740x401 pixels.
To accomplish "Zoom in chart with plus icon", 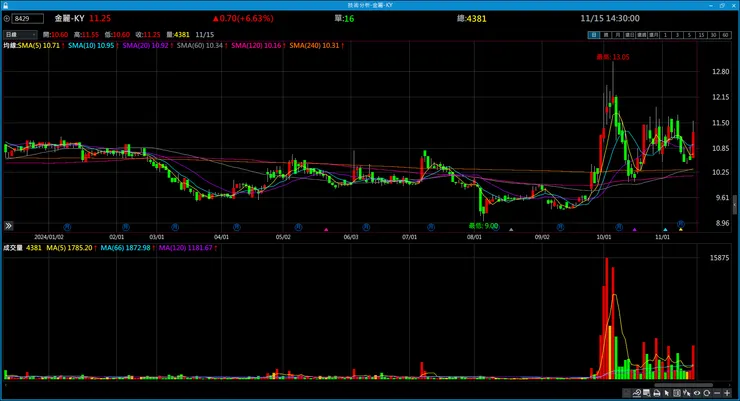I will 727,393.
